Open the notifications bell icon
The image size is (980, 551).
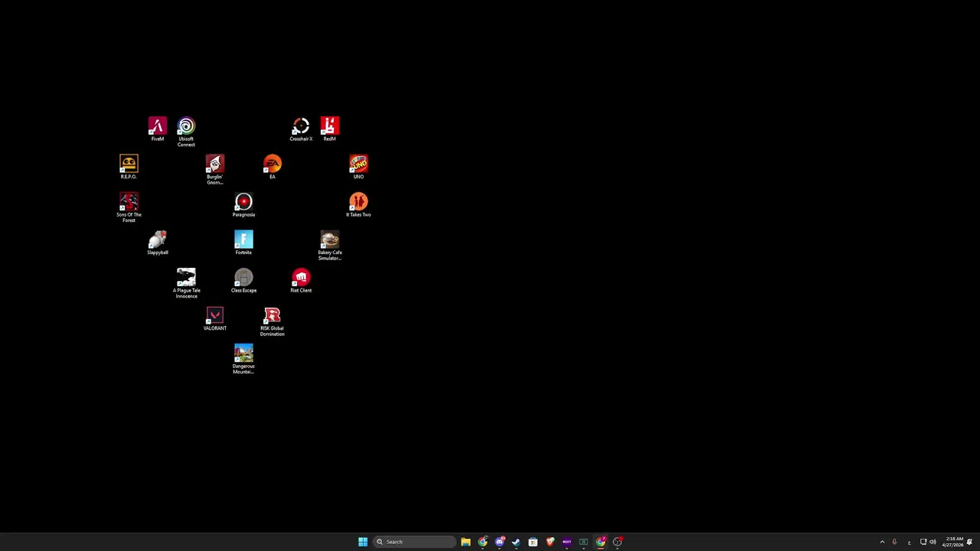[x=969, y=542]
